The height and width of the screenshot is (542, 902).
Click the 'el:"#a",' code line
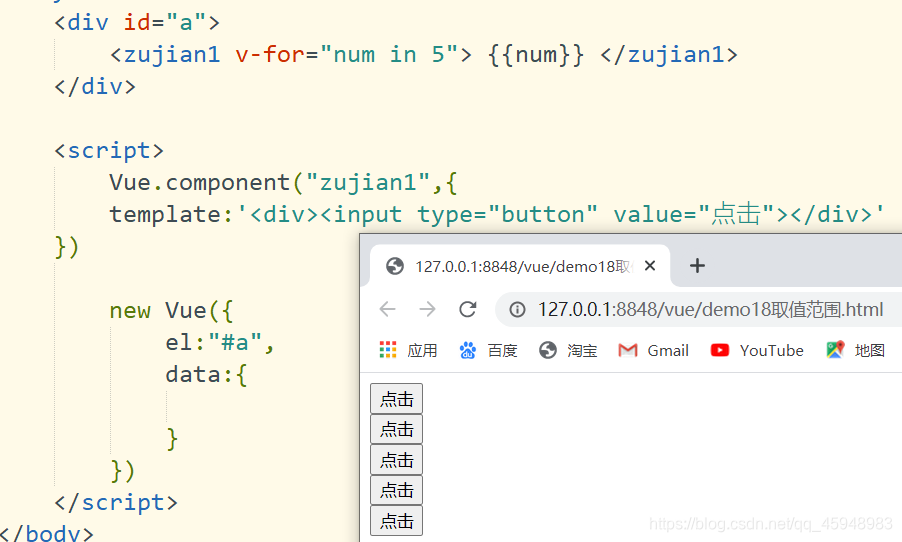tap(220, 343)
